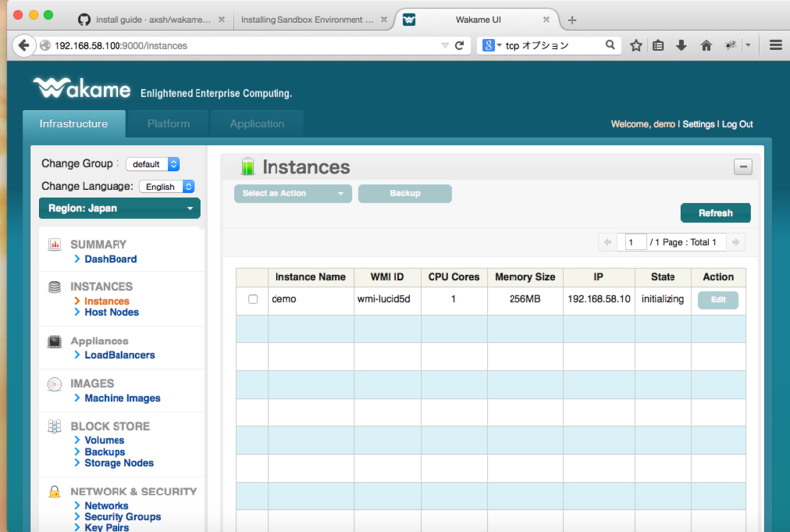Click the Instances database stack icon

click(55, 287)
